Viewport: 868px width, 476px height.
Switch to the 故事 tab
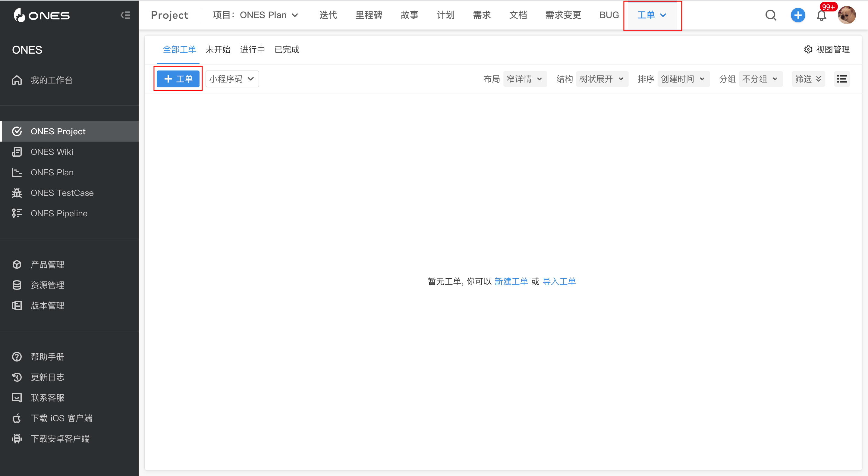[x=409, y=15]
